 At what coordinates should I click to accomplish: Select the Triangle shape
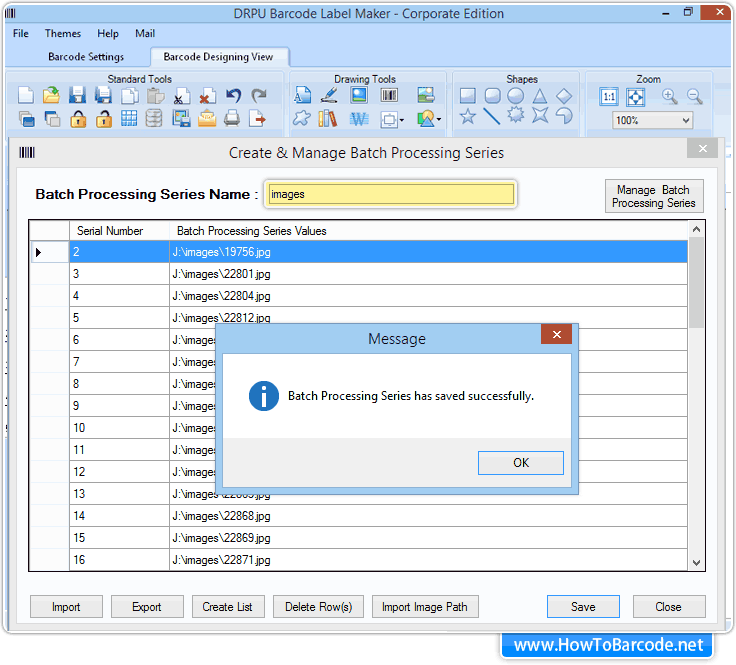540,96
